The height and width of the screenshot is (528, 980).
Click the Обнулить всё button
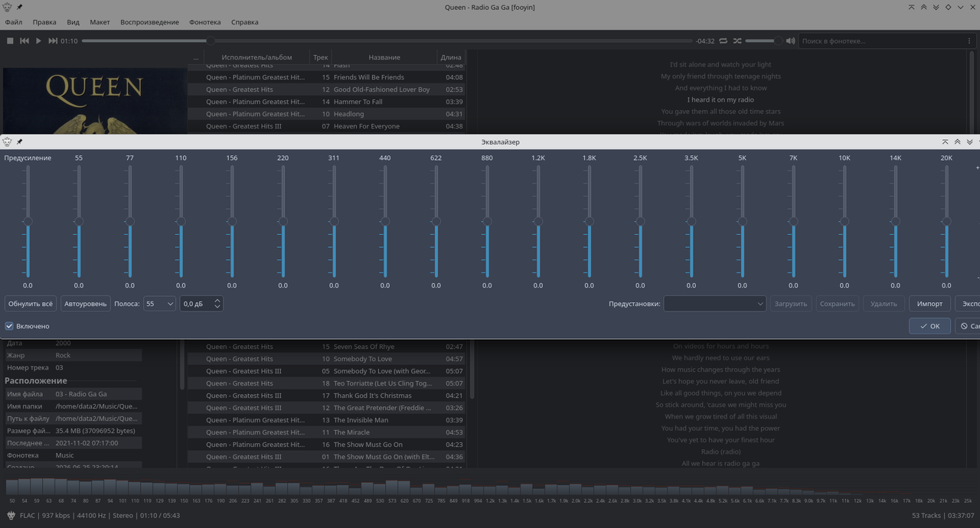pos(31,304)
